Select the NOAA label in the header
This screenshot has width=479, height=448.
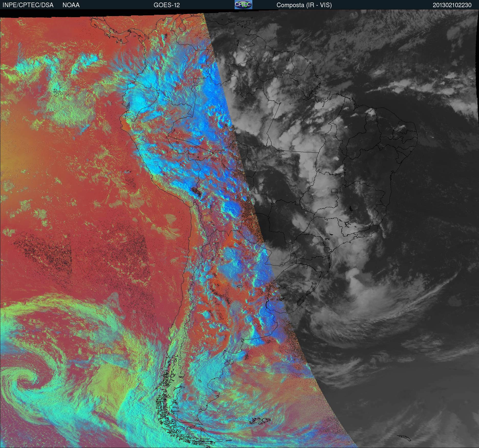tap(71, 5)
